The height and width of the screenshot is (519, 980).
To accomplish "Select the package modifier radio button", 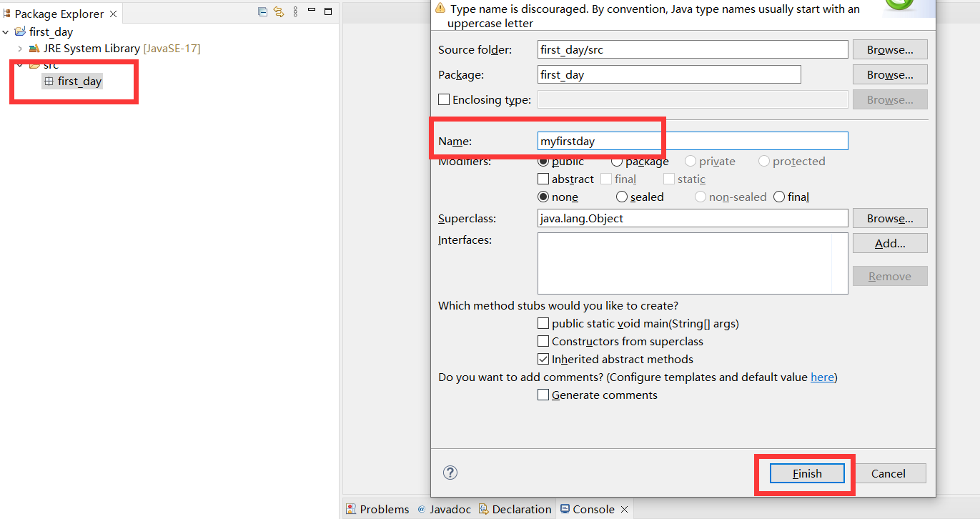I will pos(617,162).
